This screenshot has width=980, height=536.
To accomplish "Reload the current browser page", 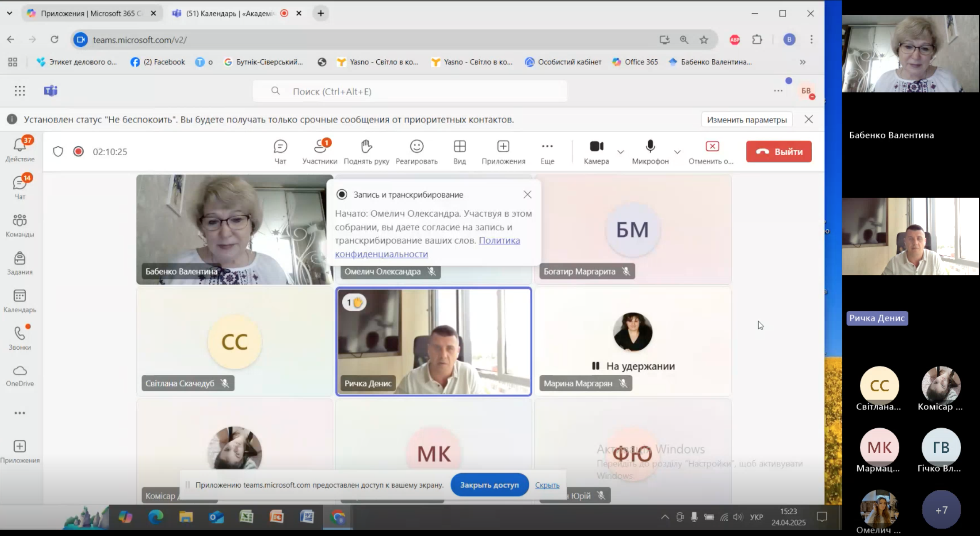I will click(54, 40).
